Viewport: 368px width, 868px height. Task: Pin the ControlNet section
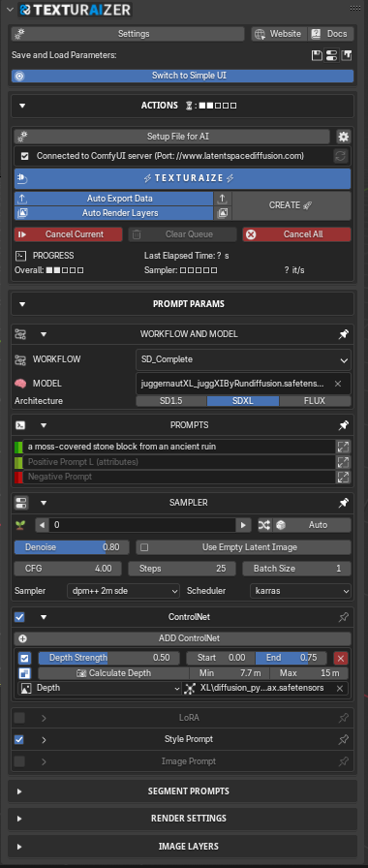point(344,617)
